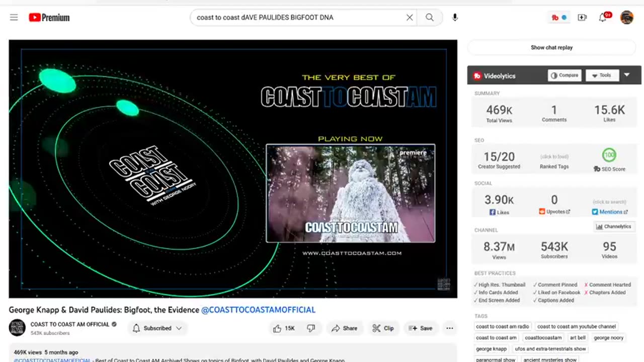The height and width of the screenshot is (362, 644).
Task: Click the 8.37M channel Views stat
Action: 499,250
